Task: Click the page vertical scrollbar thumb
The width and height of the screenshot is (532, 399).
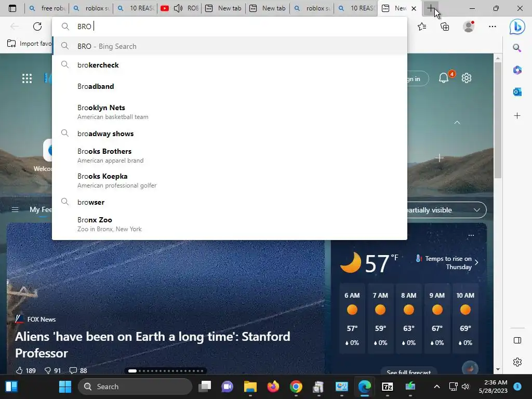Action: coord(498,120)
